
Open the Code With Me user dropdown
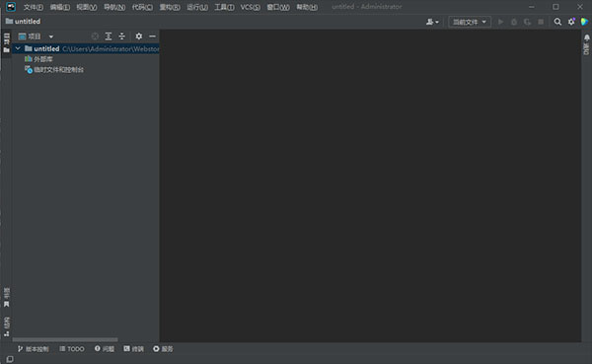(x=432, y=22)
